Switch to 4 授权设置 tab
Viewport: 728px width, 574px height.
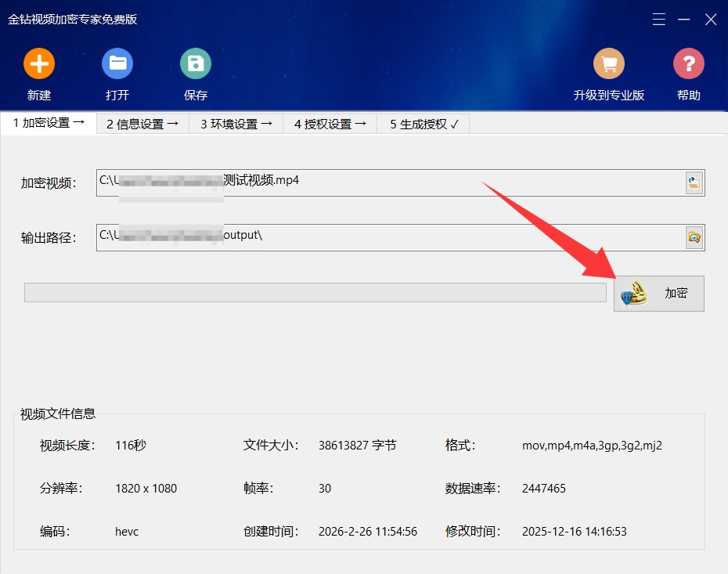330,125
